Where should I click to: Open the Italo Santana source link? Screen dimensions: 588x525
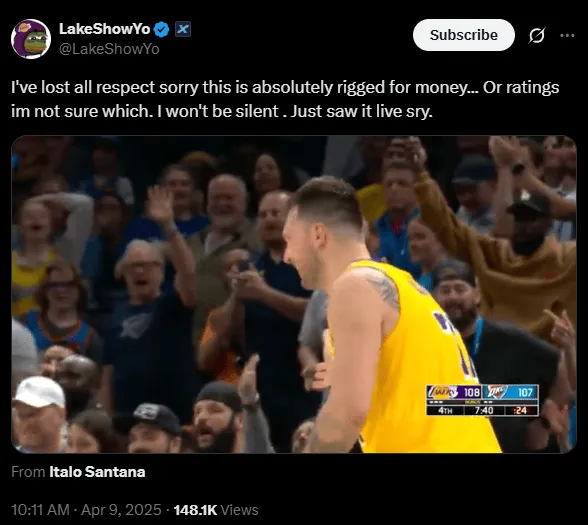tap(97, 472)
